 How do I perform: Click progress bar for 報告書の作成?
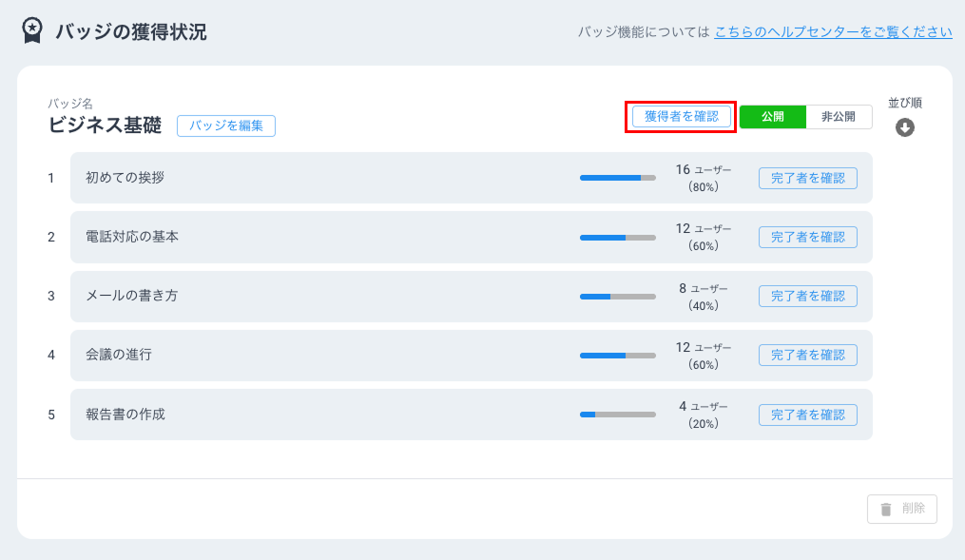click(617, 415)
